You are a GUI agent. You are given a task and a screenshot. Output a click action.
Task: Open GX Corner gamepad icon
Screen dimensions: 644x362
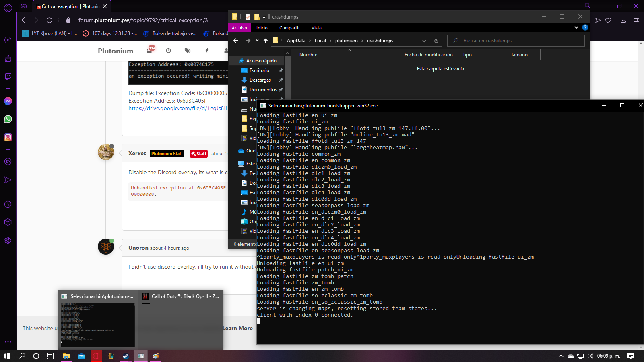coord(24,6)
